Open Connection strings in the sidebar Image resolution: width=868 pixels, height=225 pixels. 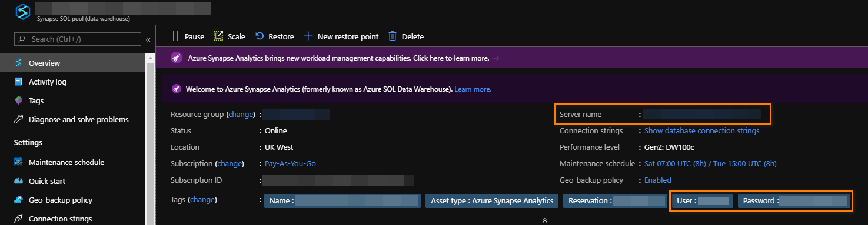coord(73,219)
